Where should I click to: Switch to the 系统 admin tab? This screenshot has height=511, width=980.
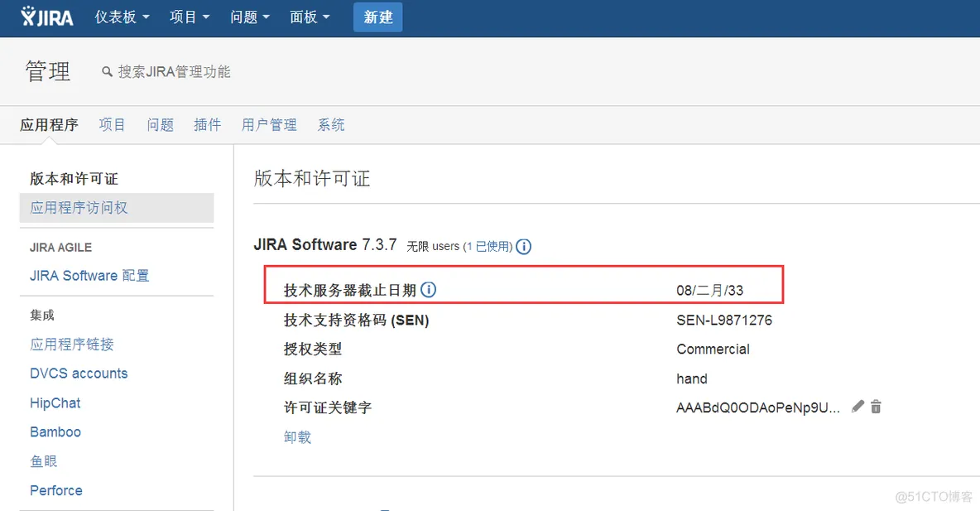tap(330, 125)
